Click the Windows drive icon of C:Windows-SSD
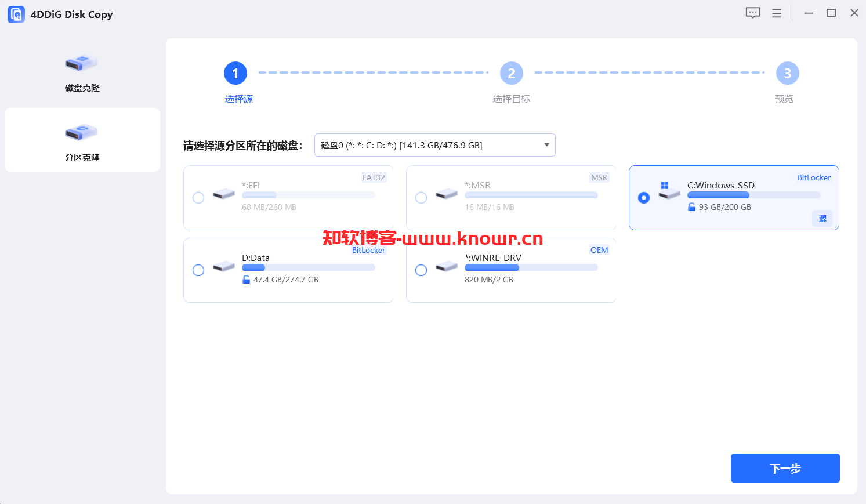The width and height of the screenshot is (866, 504). (669, 190)
